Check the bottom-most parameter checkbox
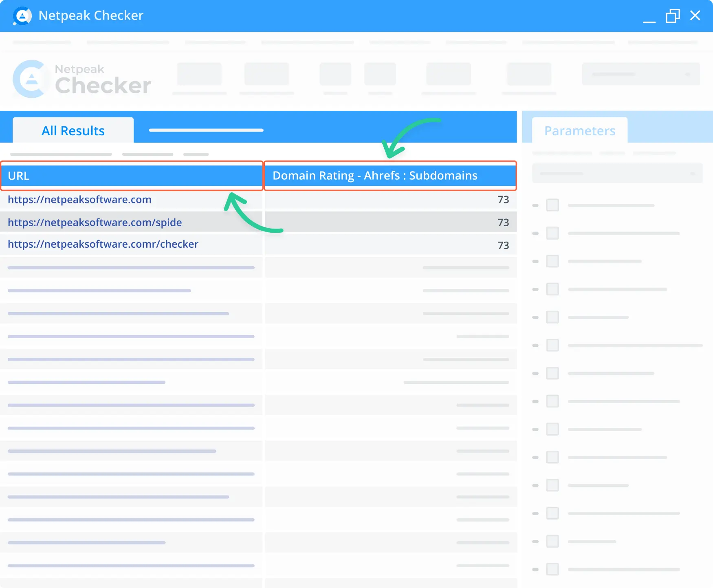Viewport: 713px width, 588px height. (553, 570)
